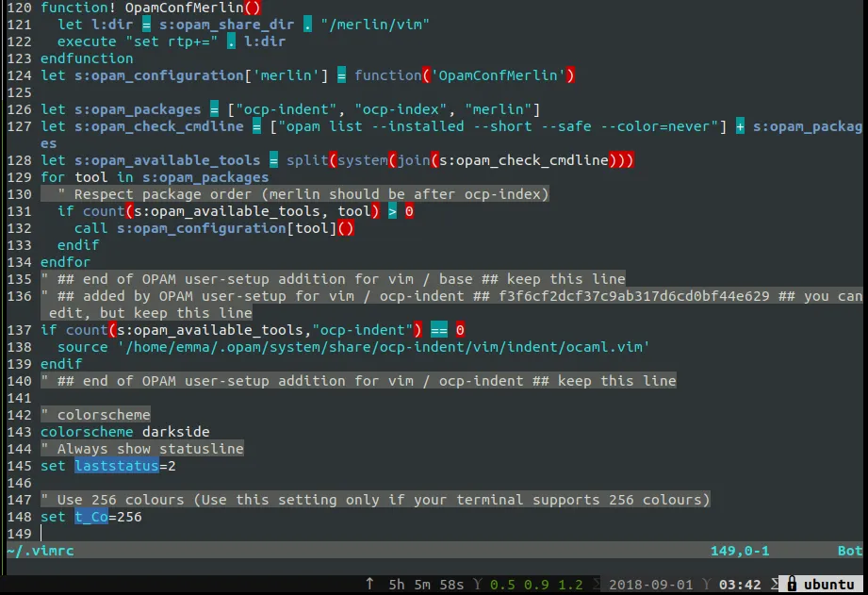Click the " colorscheme comment on line 142
Screen dimensions: 868x595
pyautogui.click(x=95, y=415)
